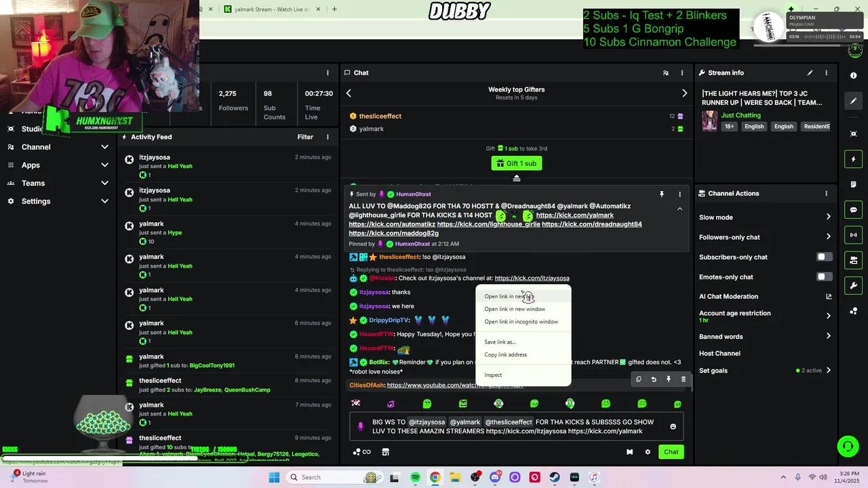Open Chat panel three-dot menu

(682, 73)
